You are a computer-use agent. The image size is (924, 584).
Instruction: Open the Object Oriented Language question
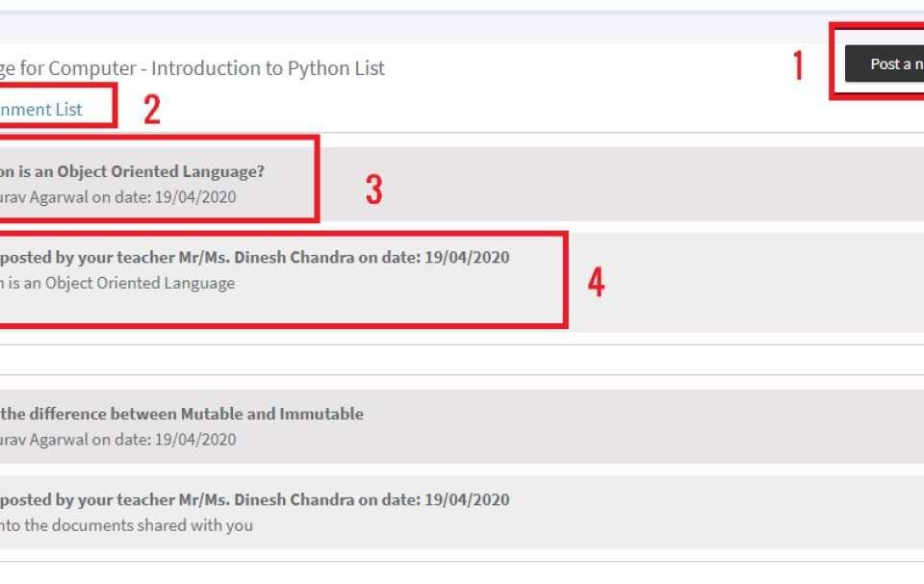(132, 171)
